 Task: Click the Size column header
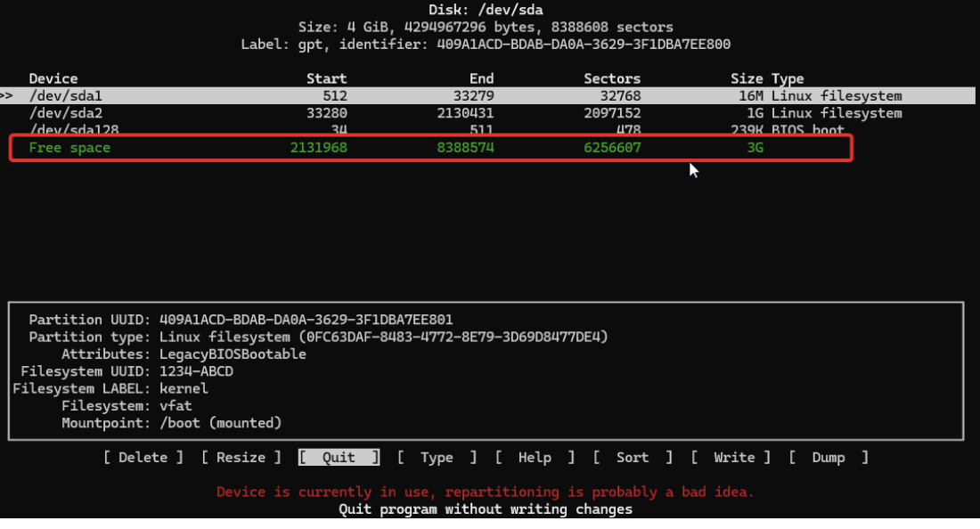click(x=747, y=78)
